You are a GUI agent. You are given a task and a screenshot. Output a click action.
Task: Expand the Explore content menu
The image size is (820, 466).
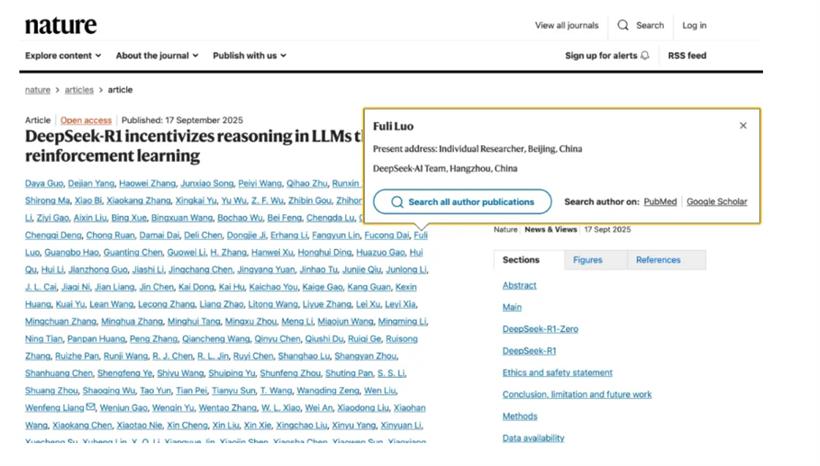(63, 55)
